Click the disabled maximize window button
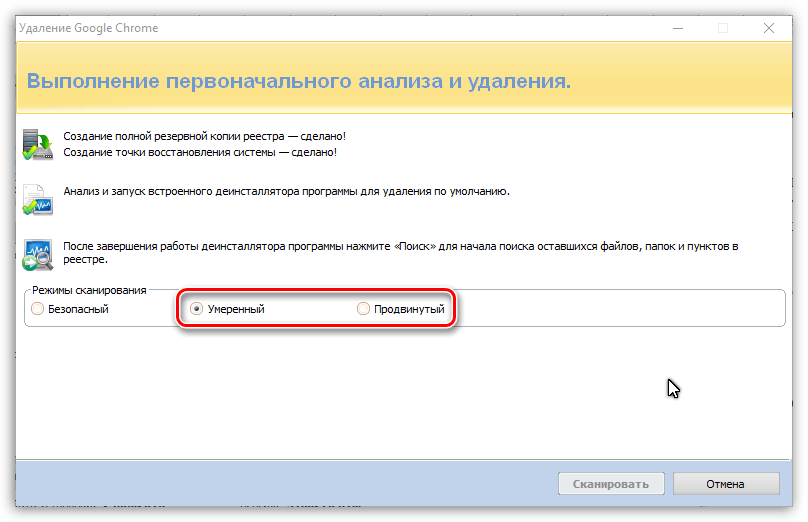The width and height of the screenshot is (808, 522). pos(723,28)
